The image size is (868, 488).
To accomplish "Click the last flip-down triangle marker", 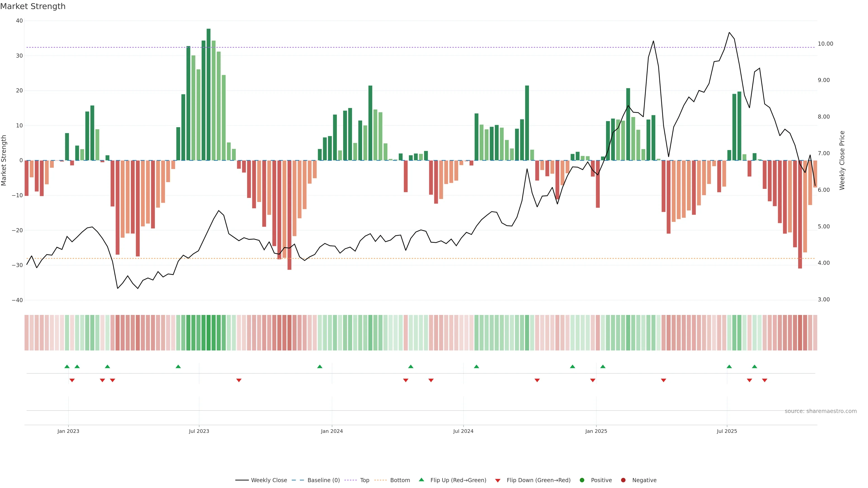I will 764,380.
